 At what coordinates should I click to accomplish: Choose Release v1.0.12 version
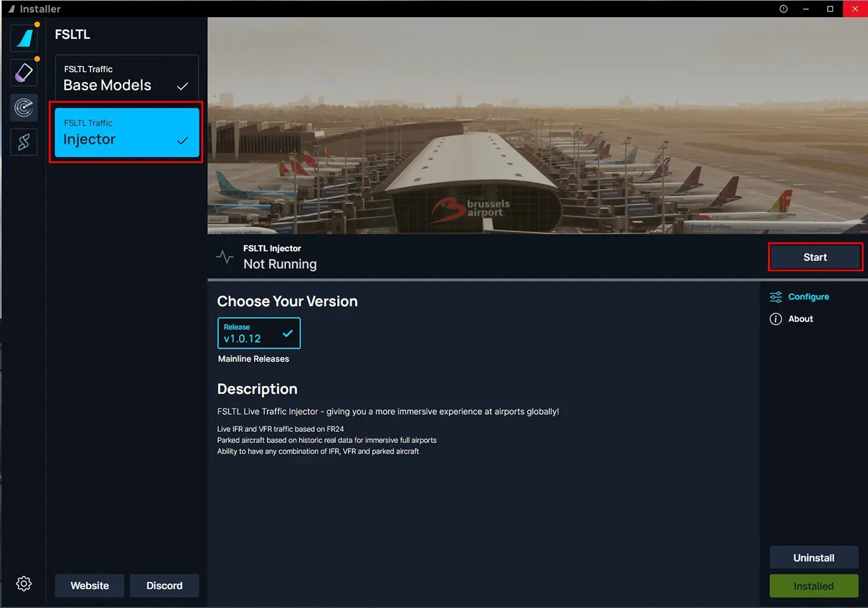click(259, 333)
